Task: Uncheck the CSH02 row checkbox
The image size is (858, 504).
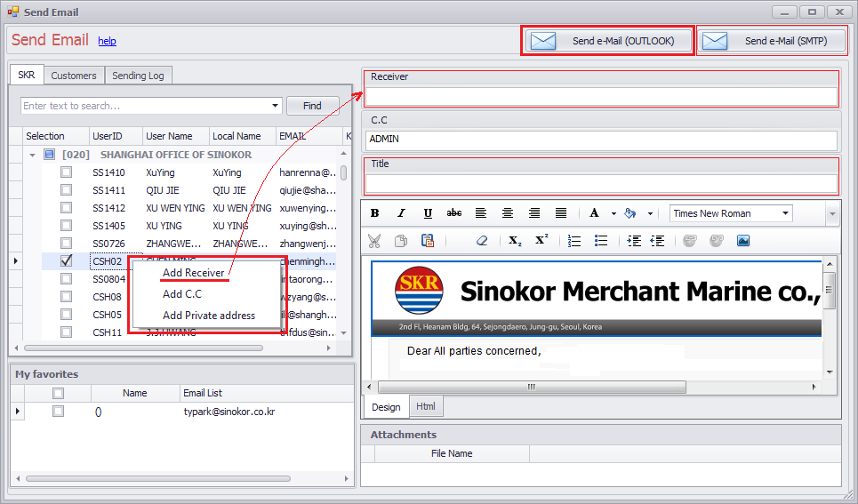Action: [x=66, y=261]
